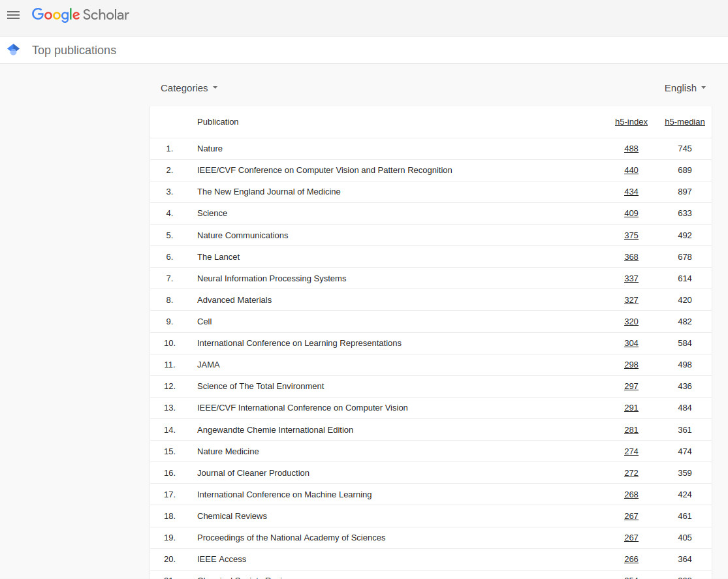Click the h5-index column header
The image size is (728, 579).
[x=631, y=122]
